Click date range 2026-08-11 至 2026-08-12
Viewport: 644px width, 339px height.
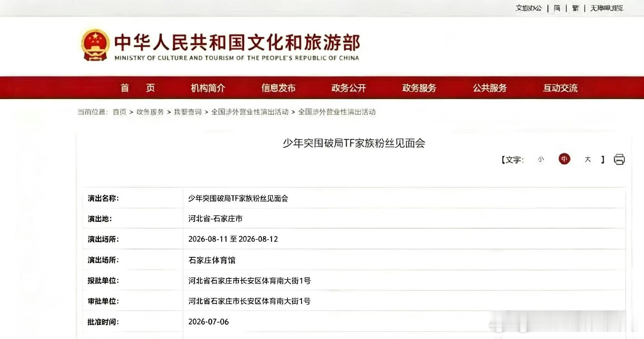point(233,239)
